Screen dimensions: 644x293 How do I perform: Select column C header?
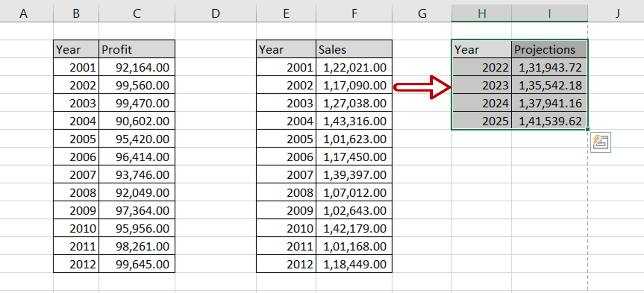137,14
